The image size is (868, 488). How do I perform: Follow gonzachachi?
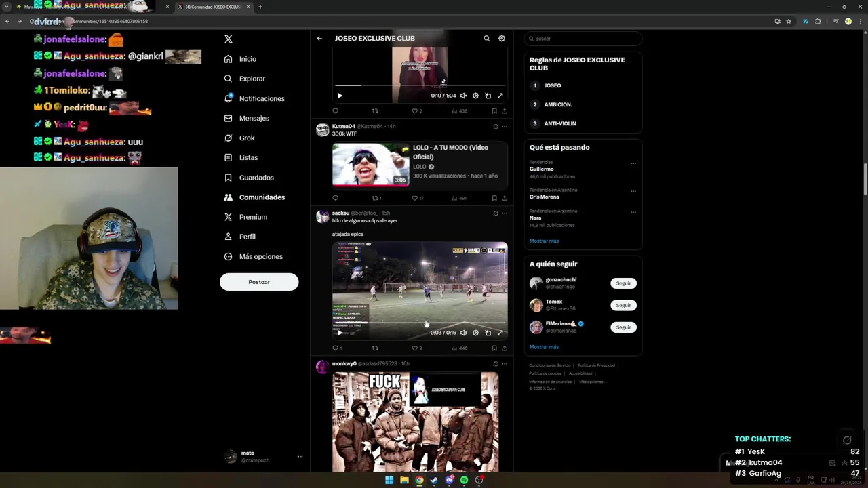pos(623,283)
